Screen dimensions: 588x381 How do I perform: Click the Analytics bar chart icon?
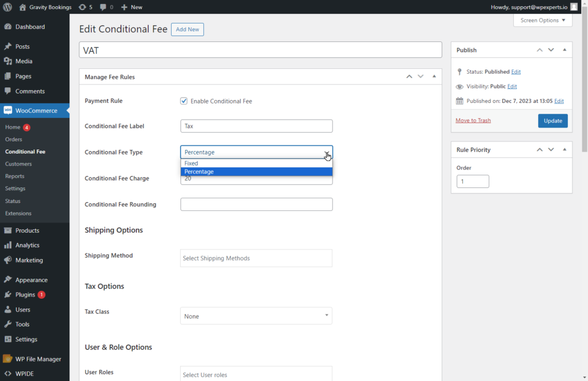(8, 245)
